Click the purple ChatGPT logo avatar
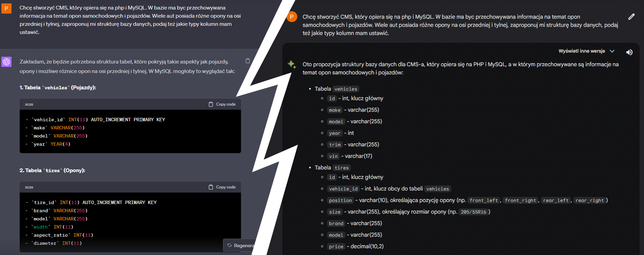The width and height of the screenshot is (644, 255). [6, 62]
